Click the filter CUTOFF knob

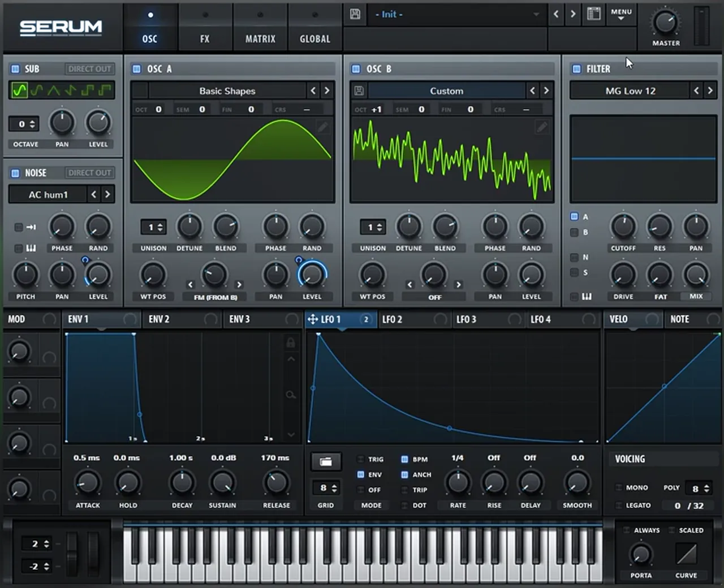(623, 227)
